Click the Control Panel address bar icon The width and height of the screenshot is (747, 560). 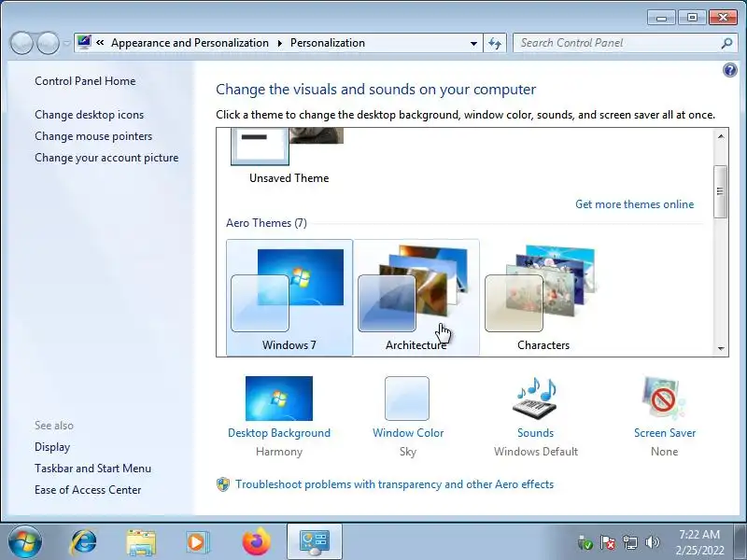[x=84, y=42]
